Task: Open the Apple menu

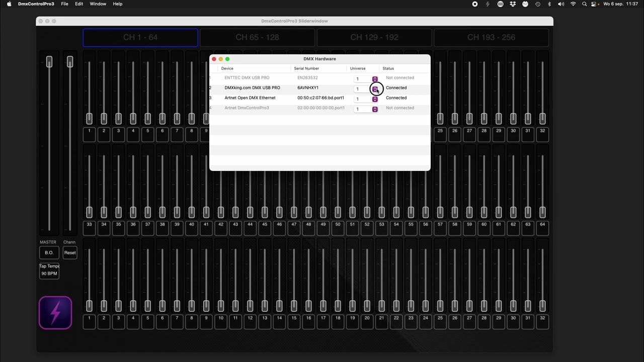Action: pyautogui.click(x=9, y=4)
